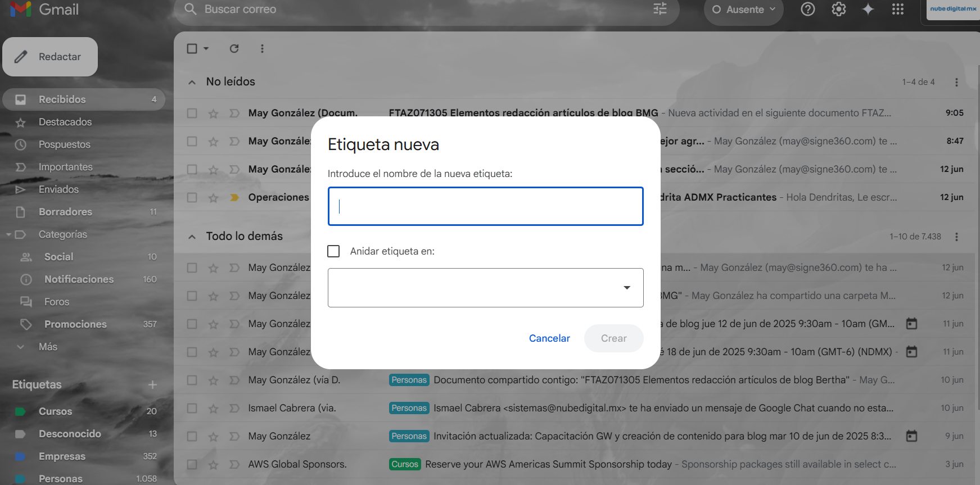This screenshot has height=485, width=980.
Task: Open the Enviados folder
Action: 58,189
